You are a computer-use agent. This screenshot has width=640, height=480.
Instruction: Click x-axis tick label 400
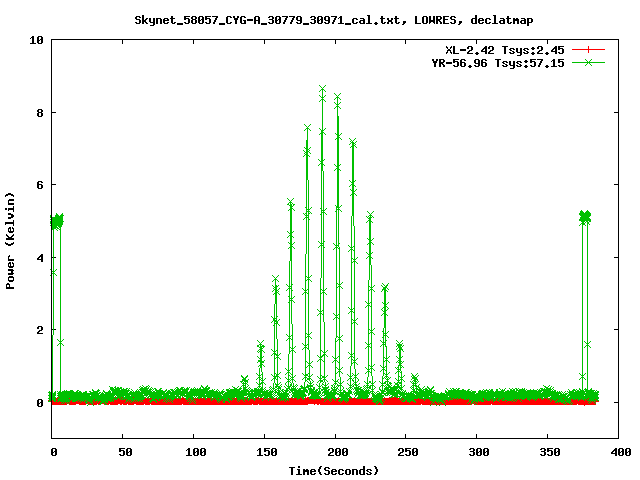621,452
